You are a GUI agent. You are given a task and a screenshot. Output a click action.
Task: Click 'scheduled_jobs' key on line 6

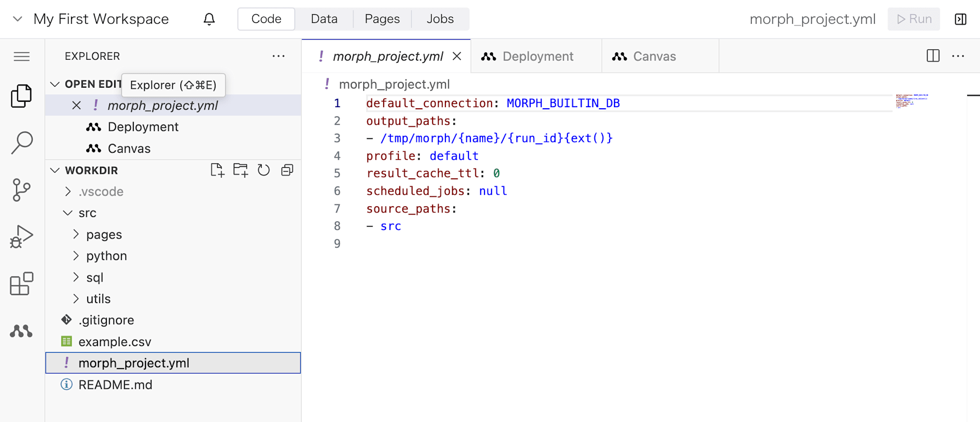pyautogui.click(x=415, y=191)
